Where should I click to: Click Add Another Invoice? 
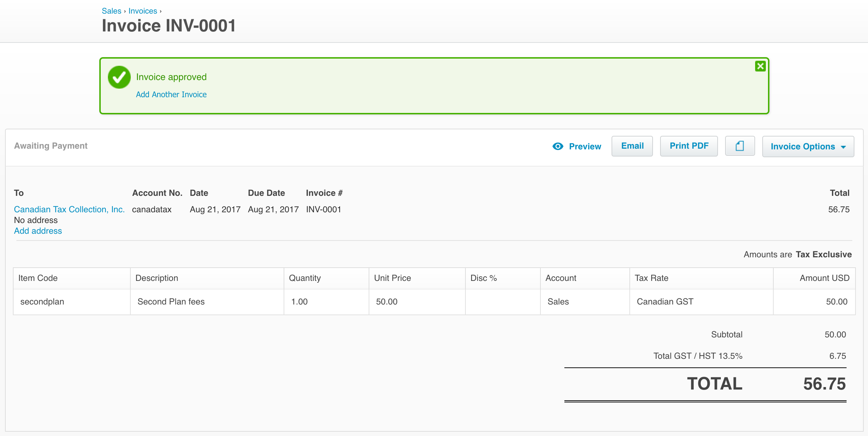[171, 94]
